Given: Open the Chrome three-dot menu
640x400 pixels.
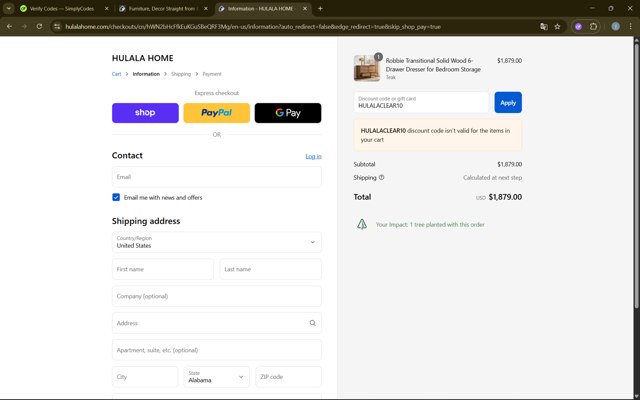Looking at the screenshot, I should (x=631, y=27).
